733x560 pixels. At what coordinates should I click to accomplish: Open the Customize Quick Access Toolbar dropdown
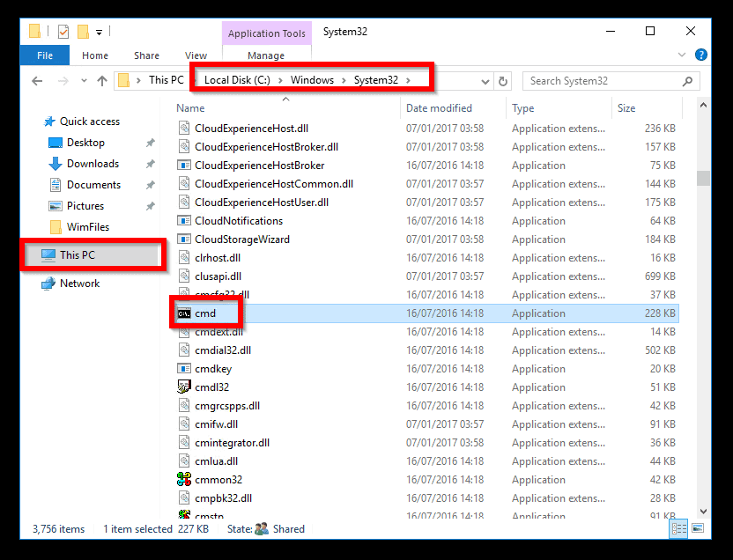pos(99,33)
